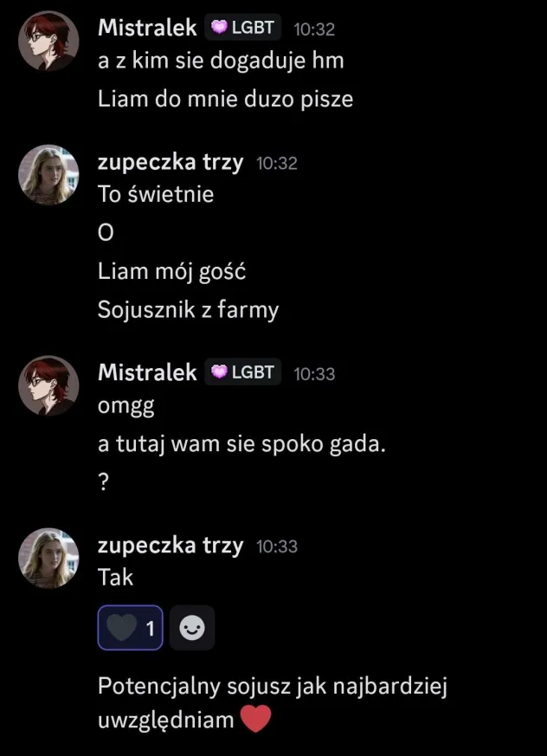Click the LGBT server tag beside the 10:33 Mistralek message

pos(242,372)
